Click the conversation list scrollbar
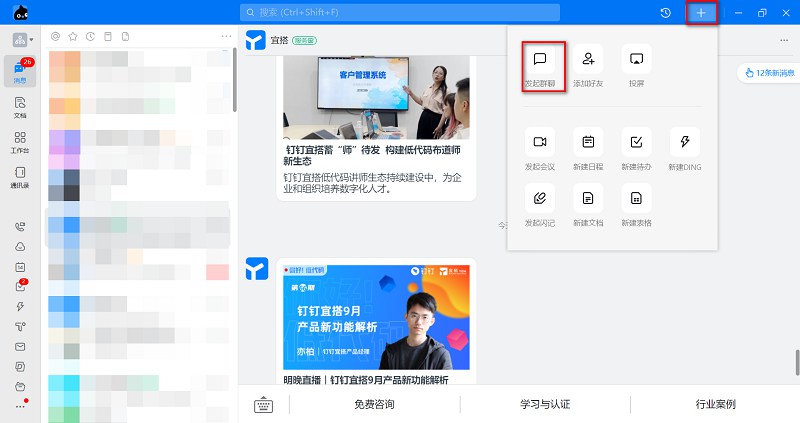The height and width of the screenshot is (423, 800). pos(234,79)
